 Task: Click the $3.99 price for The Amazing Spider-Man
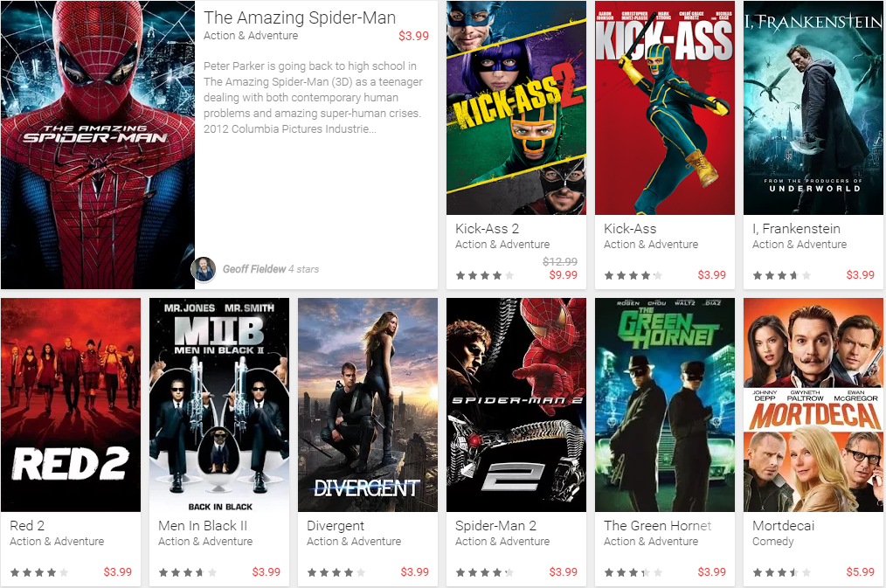(413, 36)
